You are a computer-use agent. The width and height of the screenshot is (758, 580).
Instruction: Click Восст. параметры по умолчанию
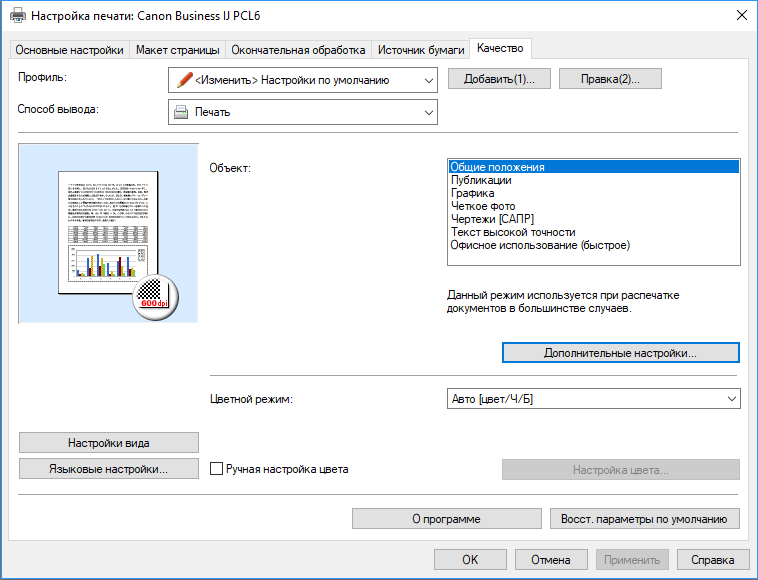[644, 519]
